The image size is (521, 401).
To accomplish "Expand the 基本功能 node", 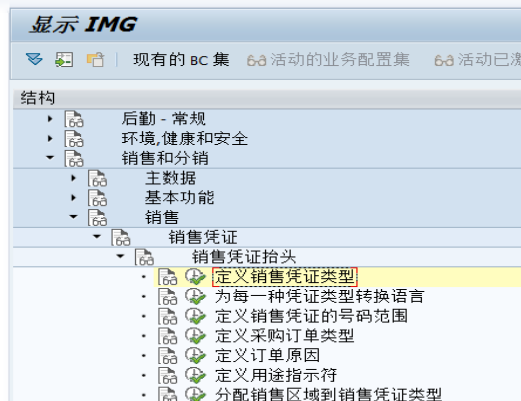I will (x=74, y=198).
